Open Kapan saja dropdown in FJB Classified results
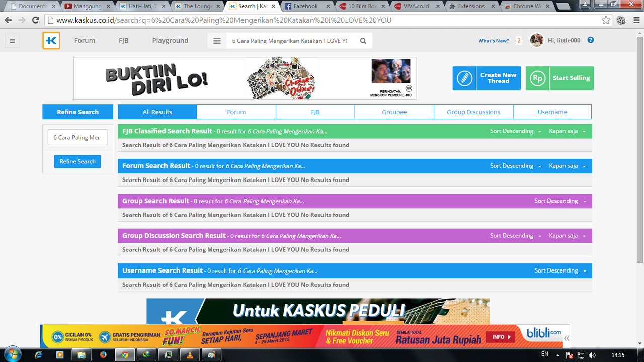Image resolution: width=644 pixels, height=362 pixels. [x=568, y=131]
